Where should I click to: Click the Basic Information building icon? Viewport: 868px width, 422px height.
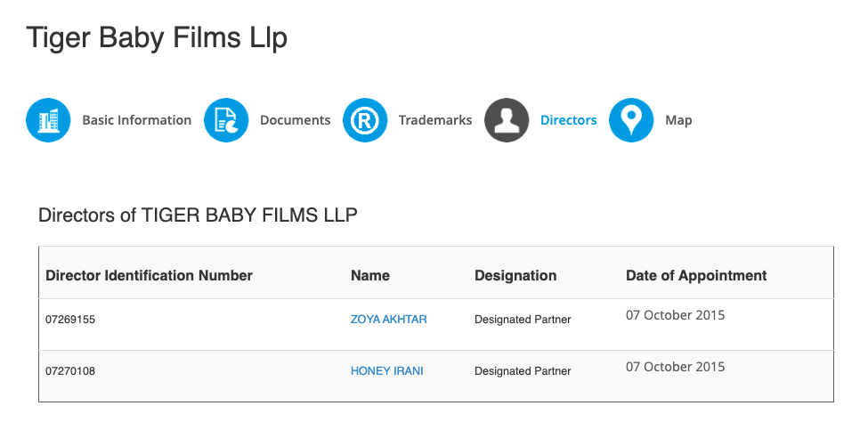[48, 120]
